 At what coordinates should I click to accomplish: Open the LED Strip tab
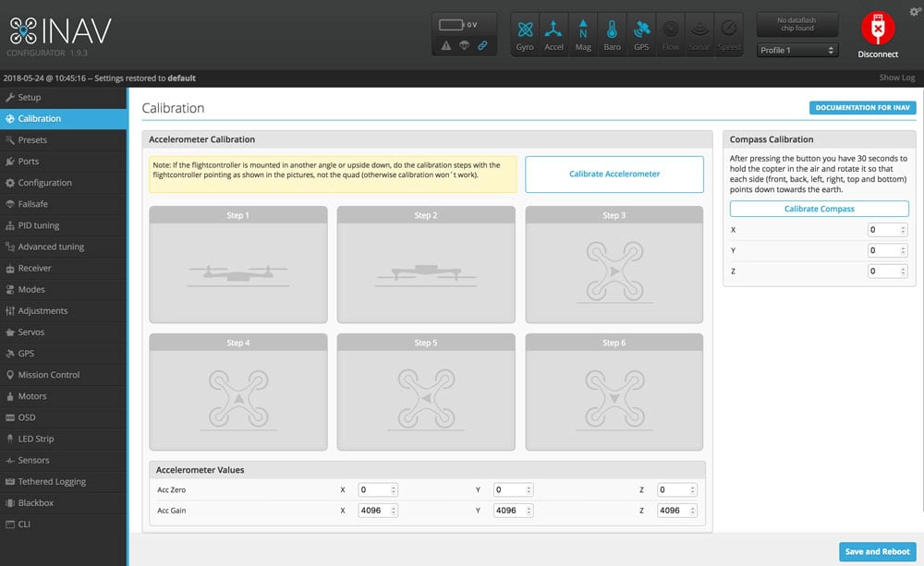coord(63,439)
